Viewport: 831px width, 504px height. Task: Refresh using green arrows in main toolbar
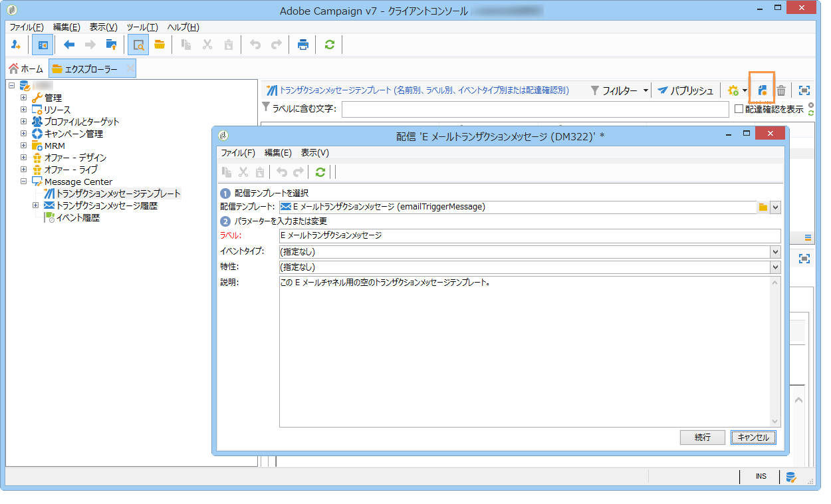(x=330, y=45)
